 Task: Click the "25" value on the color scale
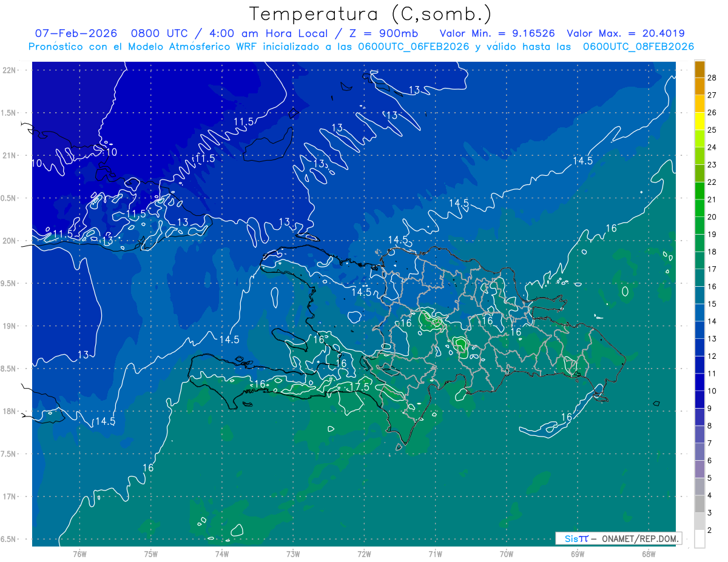[712, 130]
